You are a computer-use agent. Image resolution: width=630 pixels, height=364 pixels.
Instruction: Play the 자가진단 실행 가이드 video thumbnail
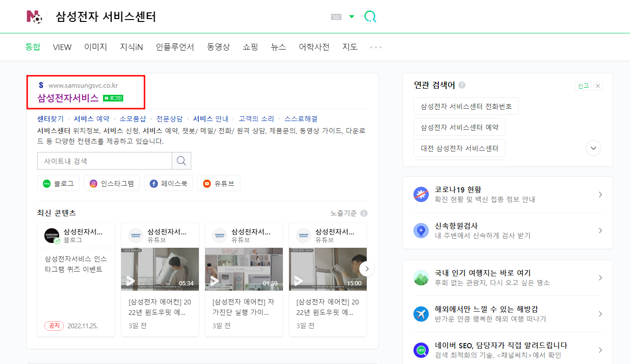point(244,268)
